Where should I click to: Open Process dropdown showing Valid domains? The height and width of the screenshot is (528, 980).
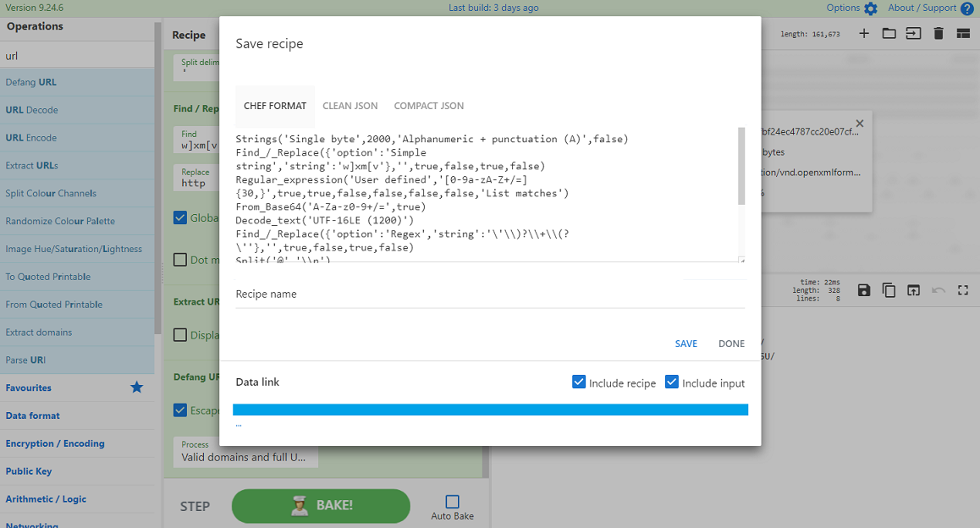point(245,452)
